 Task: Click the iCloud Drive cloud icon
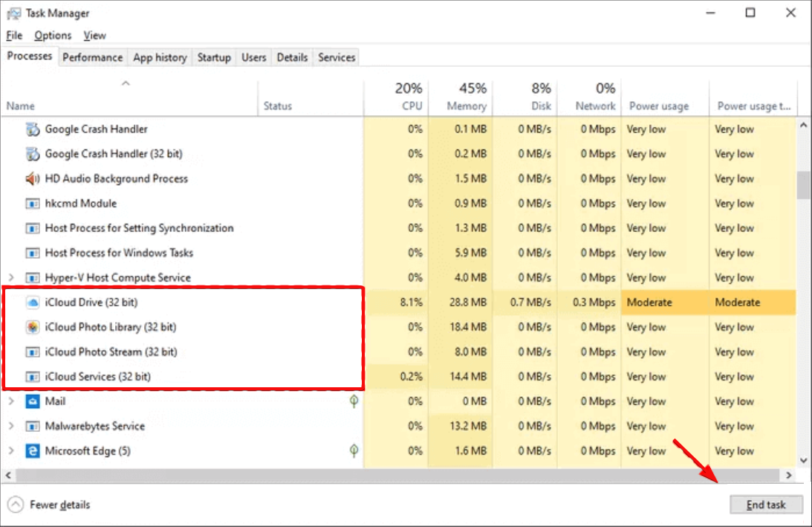33,303
